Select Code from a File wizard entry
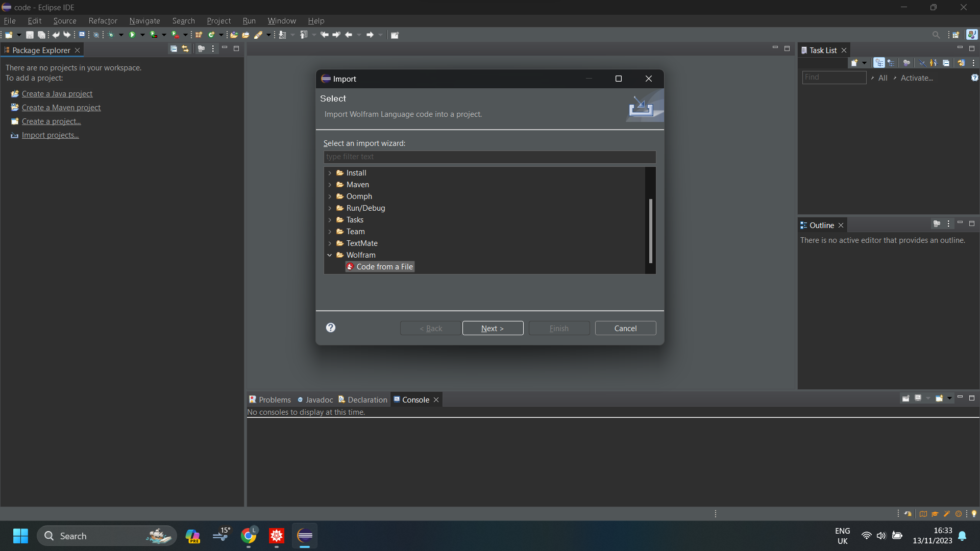 click(x=380, y=267)
